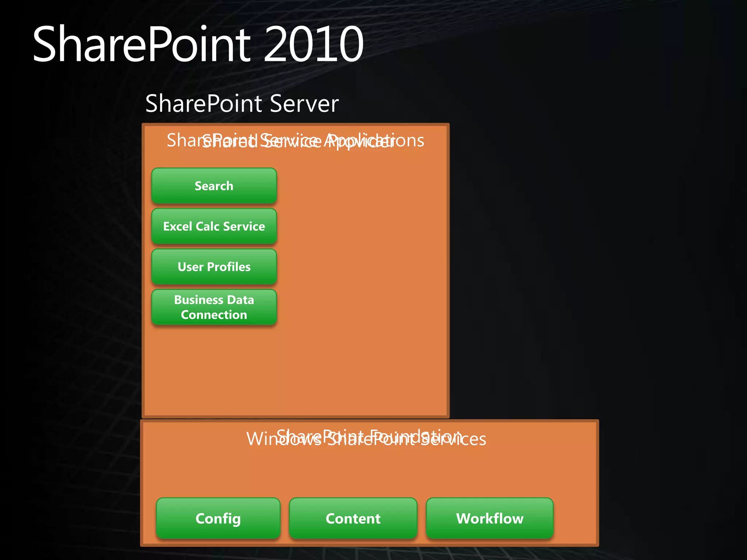Image resolution: width=747 pixels, height=560 pixels.
Task: Click the SharePoint 2010 slide title
Action: [198, 44]
